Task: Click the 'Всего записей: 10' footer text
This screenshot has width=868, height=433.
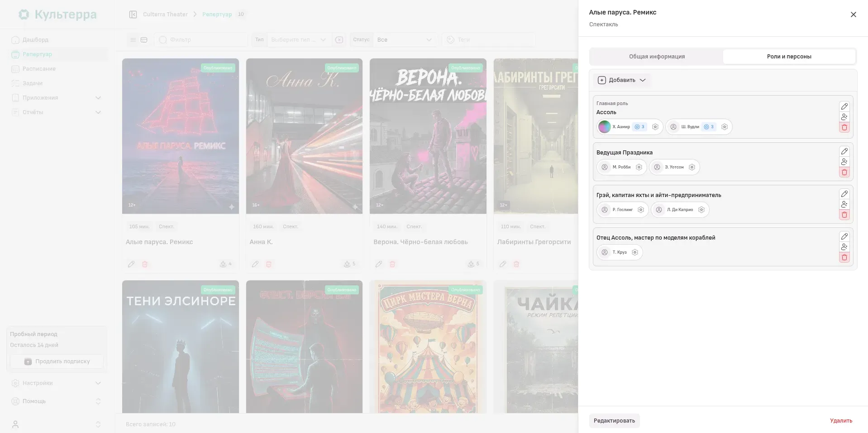Action: click(151, 424)
